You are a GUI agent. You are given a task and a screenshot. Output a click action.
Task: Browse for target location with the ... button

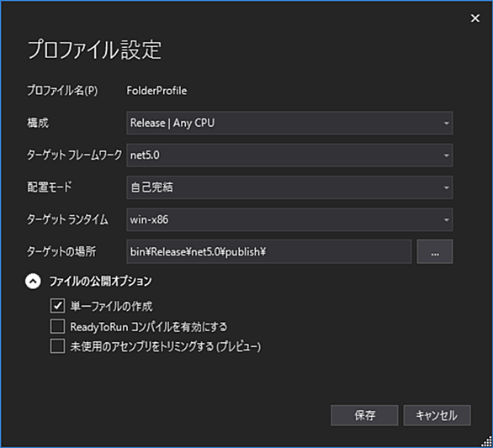(435, 251)
